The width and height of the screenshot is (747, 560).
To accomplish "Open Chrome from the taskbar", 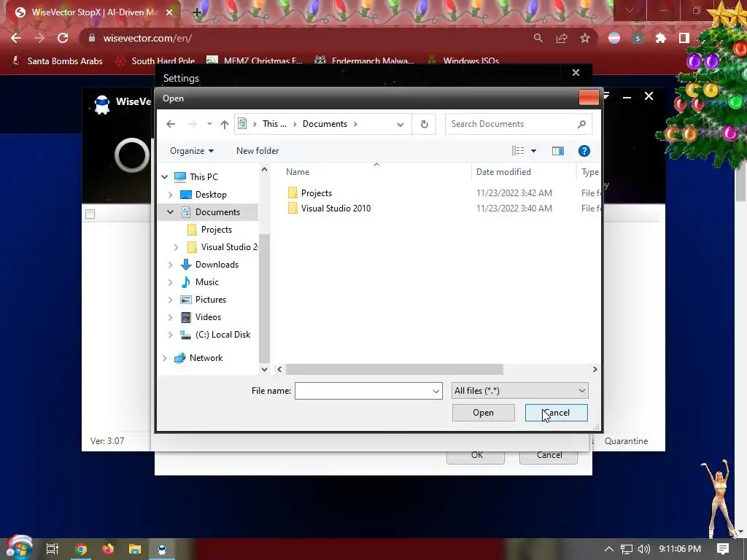I will [82, 549].
